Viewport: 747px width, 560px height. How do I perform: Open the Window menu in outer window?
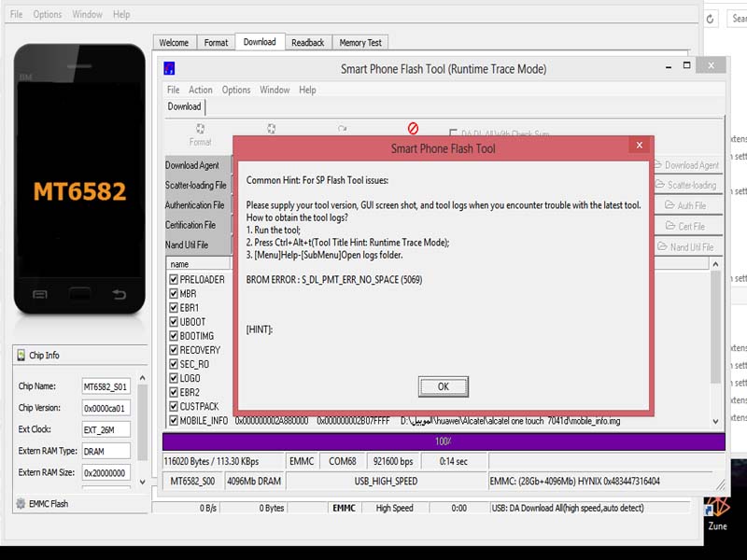click(x=87, y=14)
